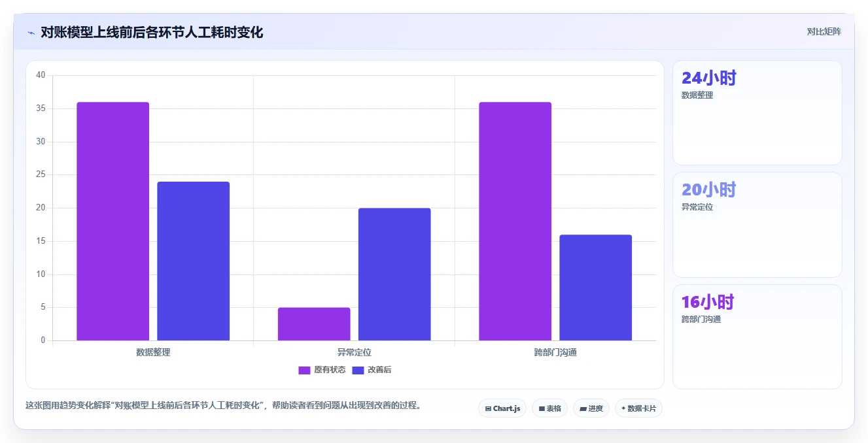Click the short purple bar for 异常定位
The width and height of the screenshot is (868, 443).
[314, 324]
